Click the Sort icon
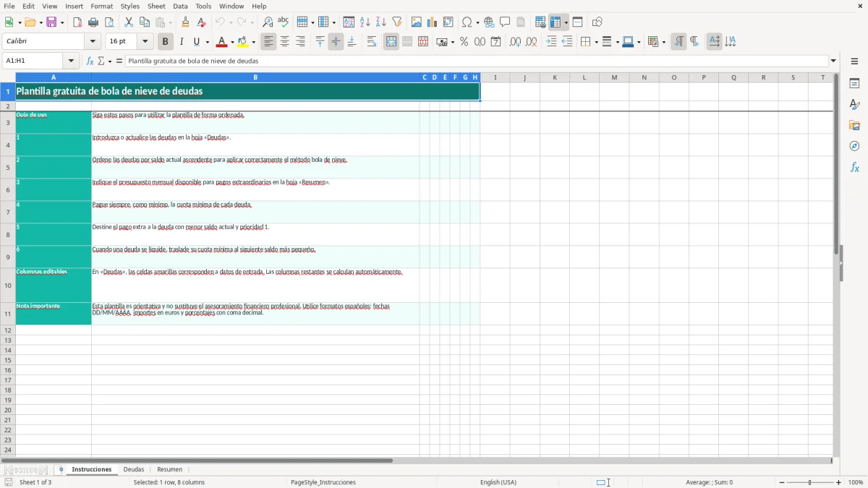868x488 pixels. click(349, 22)
